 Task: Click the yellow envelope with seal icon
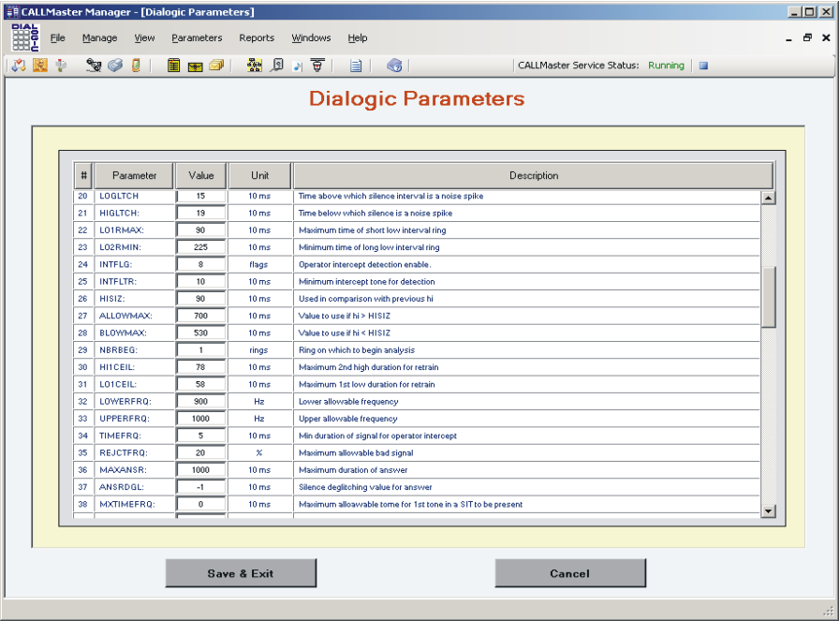click(195, 66)
